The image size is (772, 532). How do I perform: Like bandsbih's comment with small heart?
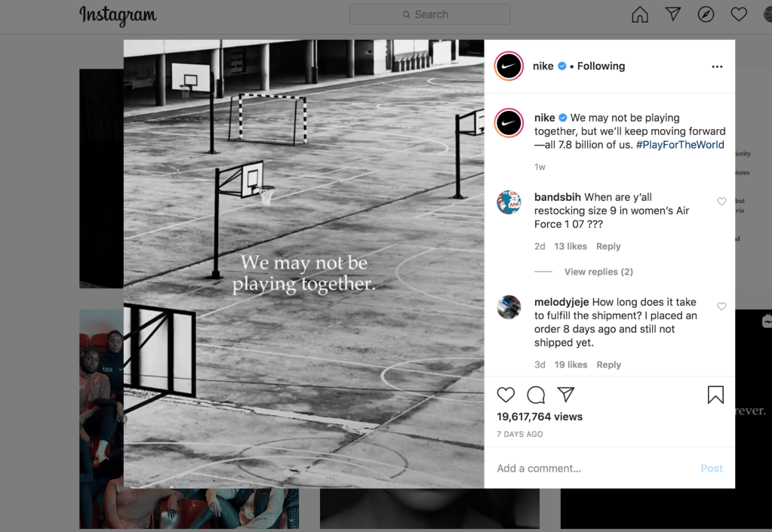(721, 201)
